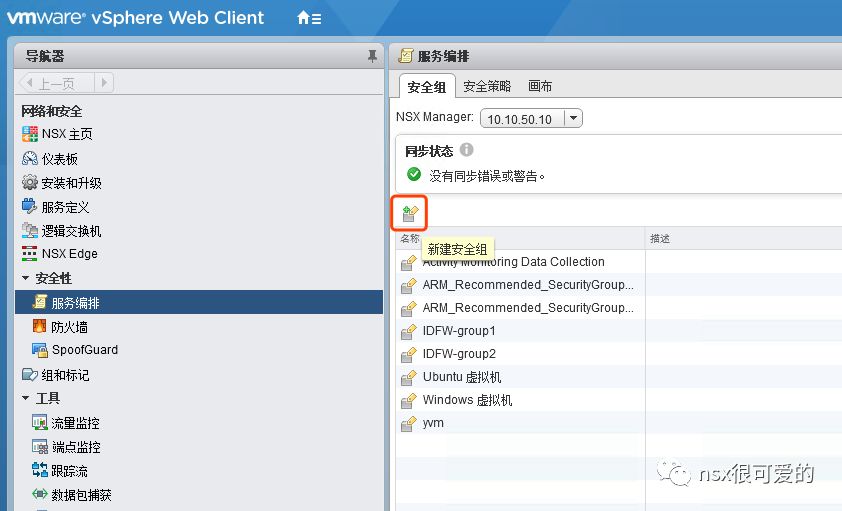Switch to the 安全组 tab
This screenshot has width=842, height=511.
tap(427, 86)
